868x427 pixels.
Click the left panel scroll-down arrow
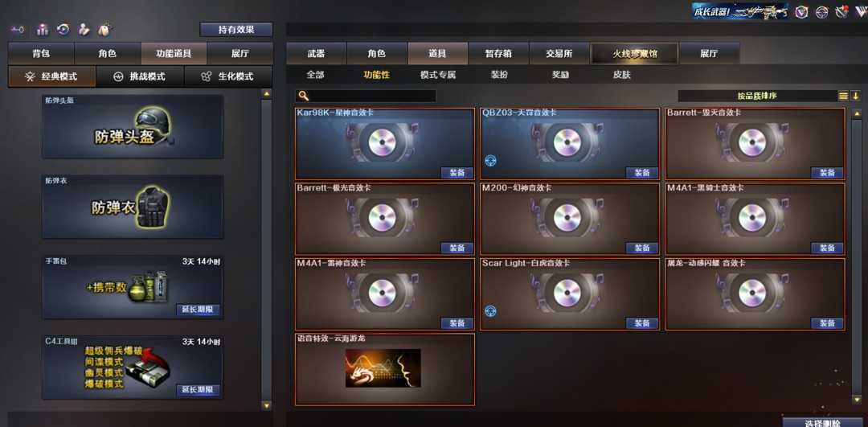266,406
